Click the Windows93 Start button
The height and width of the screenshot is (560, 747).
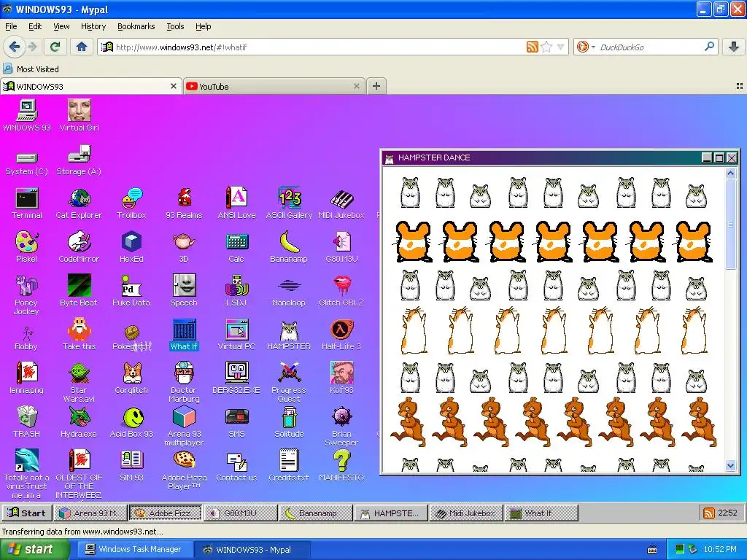click(27, 513)
